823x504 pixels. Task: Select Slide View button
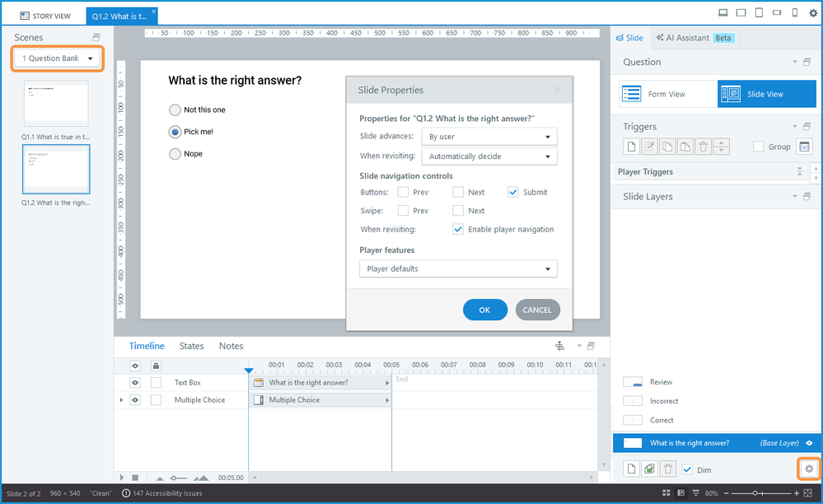767,94
